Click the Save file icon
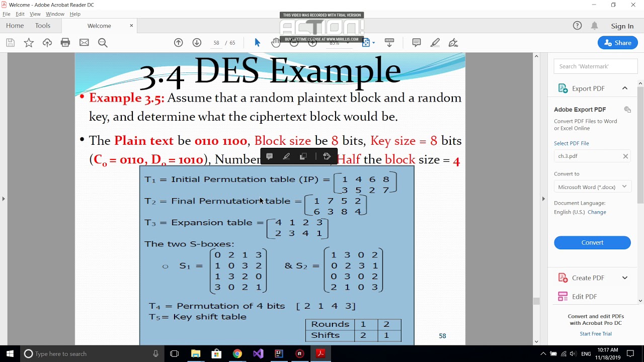This screenshot has height=362, width=644. [x=10, y=43]
